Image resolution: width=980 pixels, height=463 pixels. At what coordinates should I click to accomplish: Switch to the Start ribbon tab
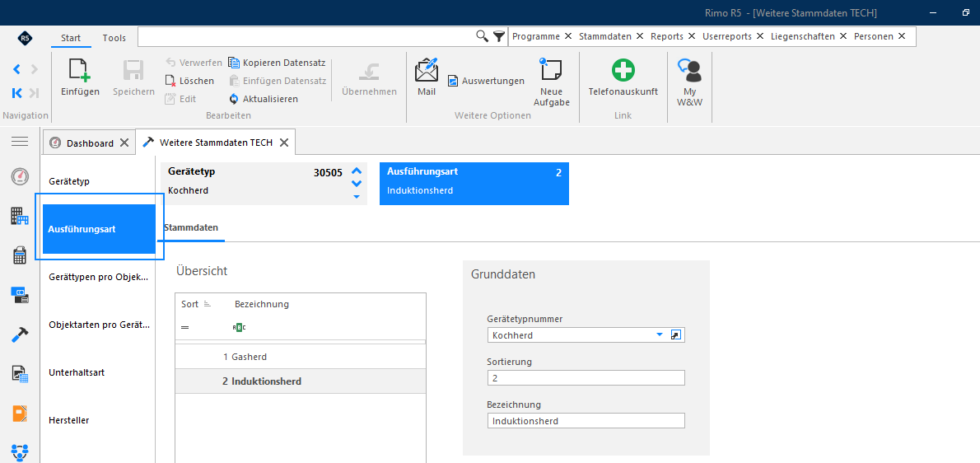71,38
